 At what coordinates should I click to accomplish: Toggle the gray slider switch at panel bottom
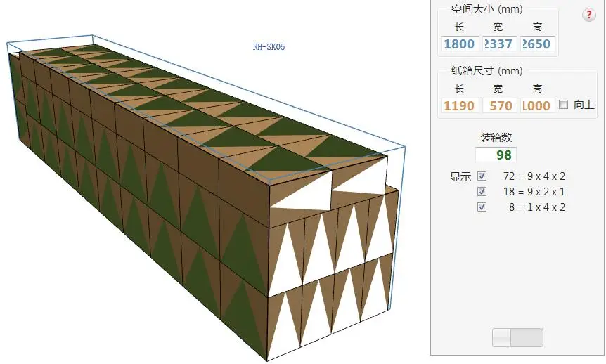pyautogui.click(x=517, y=338)
